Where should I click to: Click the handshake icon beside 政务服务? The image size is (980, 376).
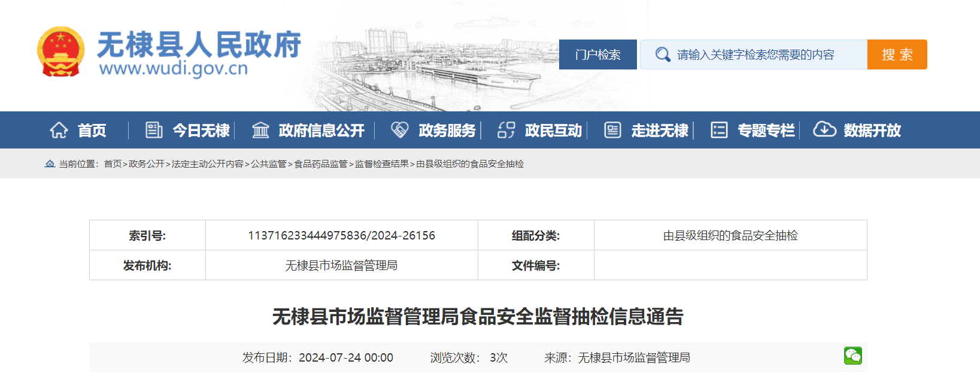tap(399, 130)
